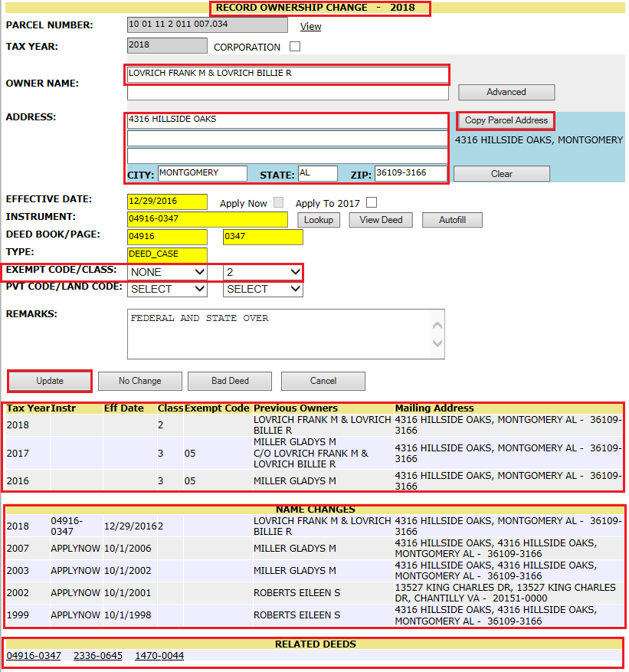This screenshot has height=672, width=629.
Task: Expand the Land Code SELECT dropdown
Action: coord(263,290)
